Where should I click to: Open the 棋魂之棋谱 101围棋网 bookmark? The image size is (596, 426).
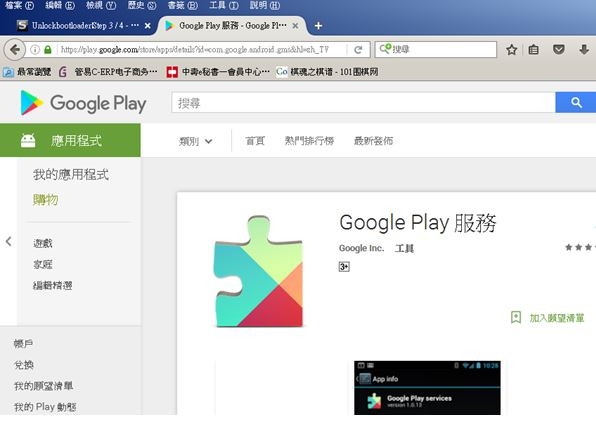(x=327, y=71)
